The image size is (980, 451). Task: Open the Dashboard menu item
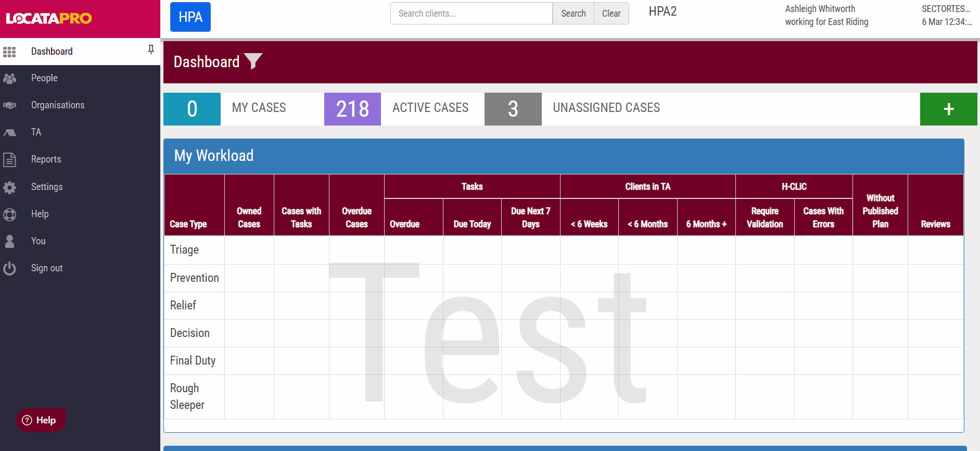coord(80,52)
